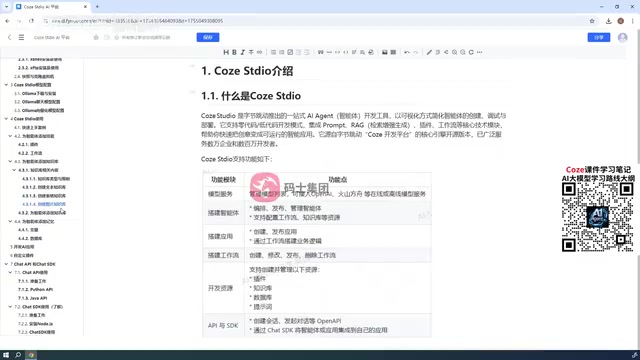This screenshot has width=640, height=360.
Task: Open outline item 4.2.2
Action: [x=30, y=153]
